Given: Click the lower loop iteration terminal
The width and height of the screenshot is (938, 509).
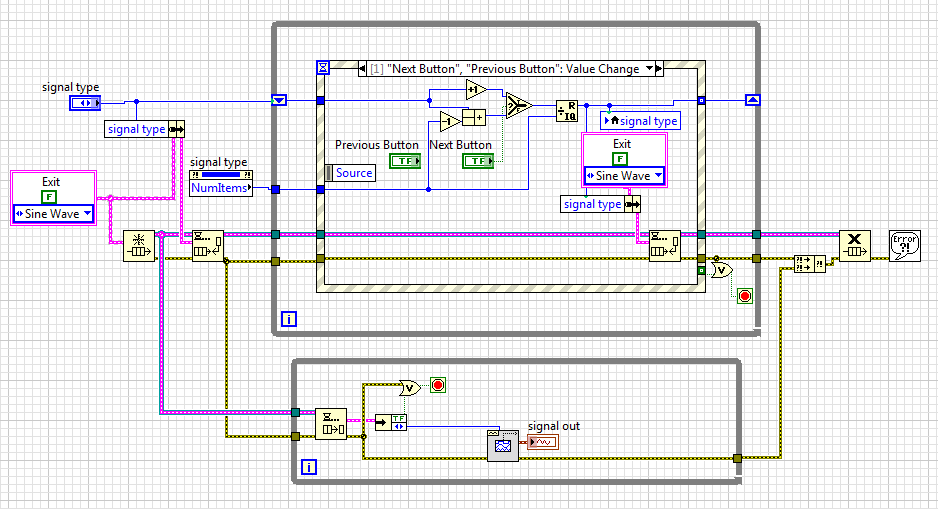Looking at the screenshot, I should [309, 467].
